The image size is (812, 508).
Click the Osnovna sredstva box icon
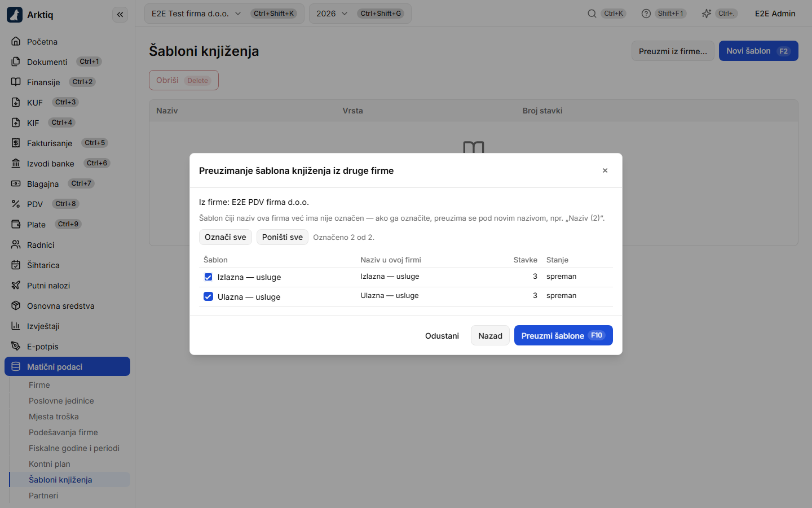(16, 305)
